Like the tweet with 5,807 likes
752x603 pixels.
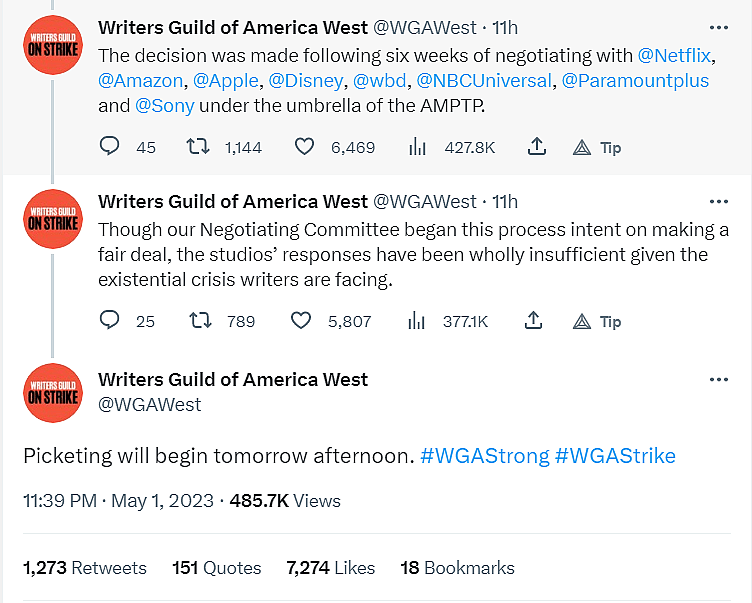[x=301, y=321]
